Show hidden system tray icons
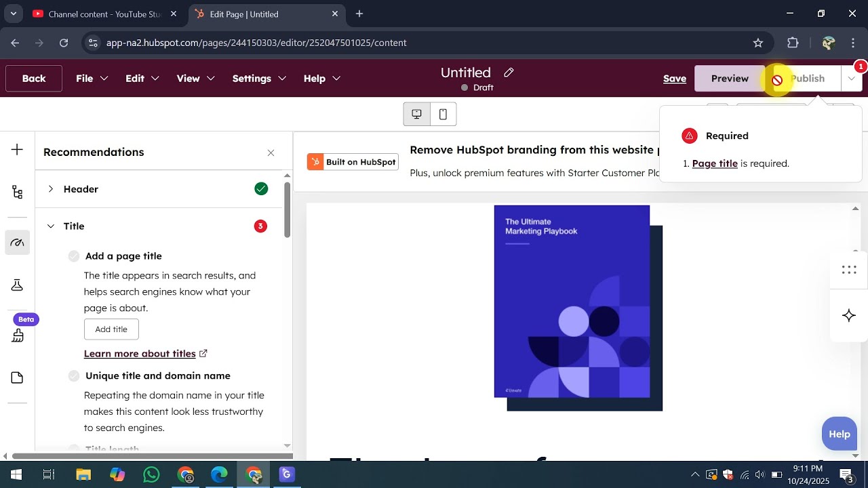868x488 pixels. [x=695, y=474]
